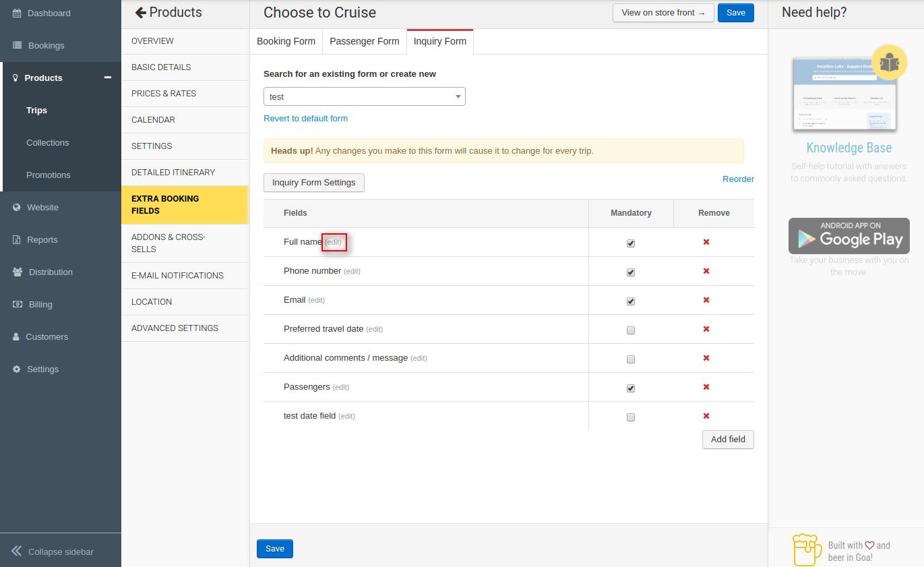This screenshot has height=567, width=924.
Task: Click the Knowledge Base book icon
Action: 889,63
